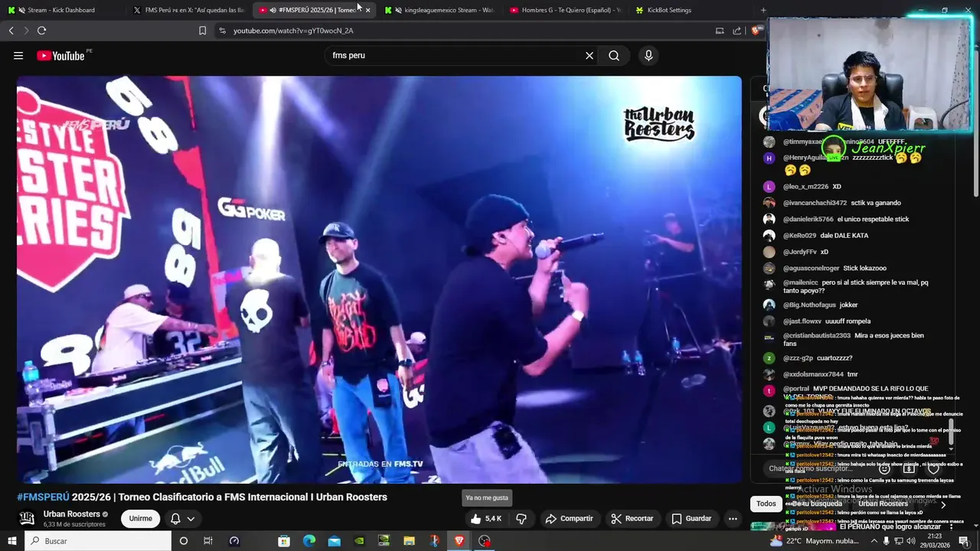Open the YouTube guide hamburger menu

point(18,56)
